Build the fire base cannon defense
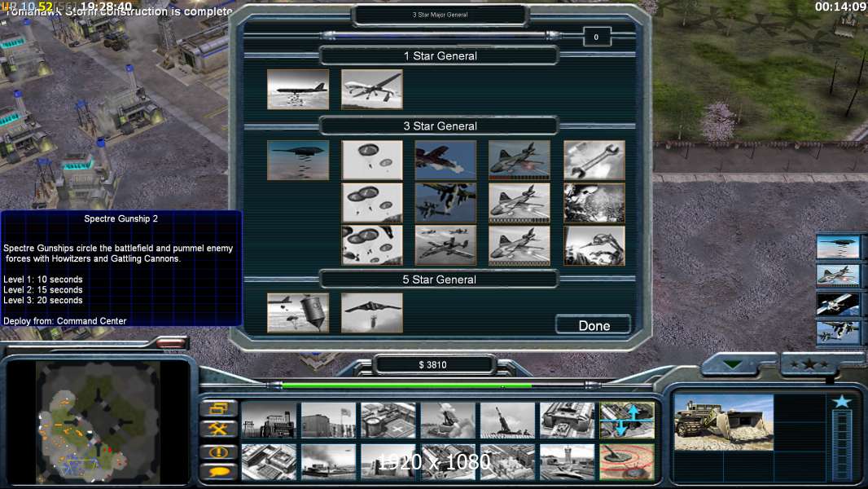 (x=507, y=421)
